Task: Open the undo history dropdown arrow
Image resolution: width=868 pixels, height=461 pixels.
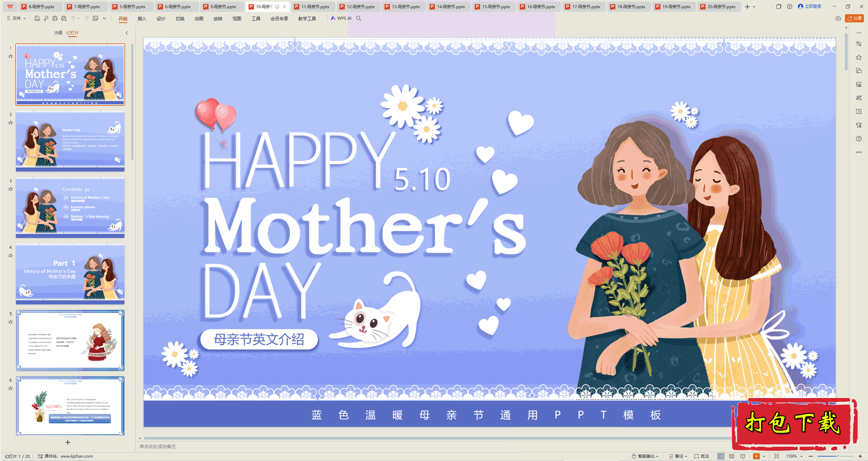Action: click(79, 18)
